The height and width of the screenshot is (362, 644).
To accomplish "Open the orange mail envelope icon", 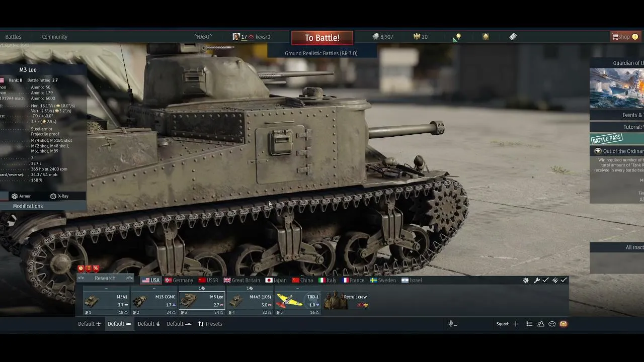I will tap(563, 324).
